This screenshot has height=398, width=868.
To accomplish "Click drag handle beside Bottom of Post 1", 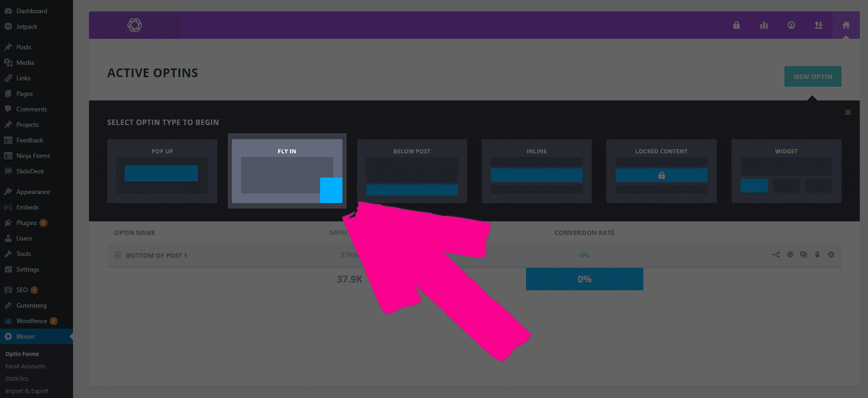I will click(118, 255).
